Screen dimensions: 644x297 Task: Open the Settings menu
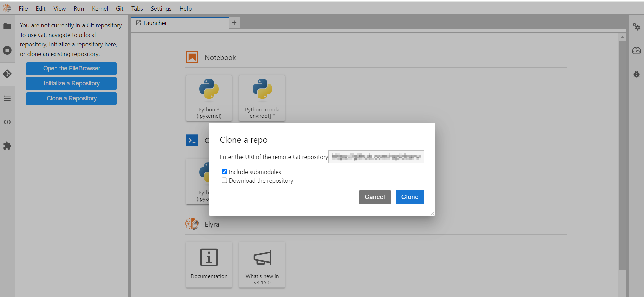[x=161, y=9]
